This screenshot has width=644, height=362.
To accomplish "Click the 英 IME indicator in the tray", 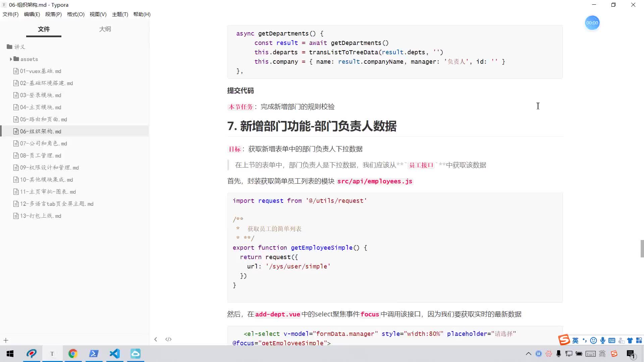I will pyautogui.click(x=602, y=354).
